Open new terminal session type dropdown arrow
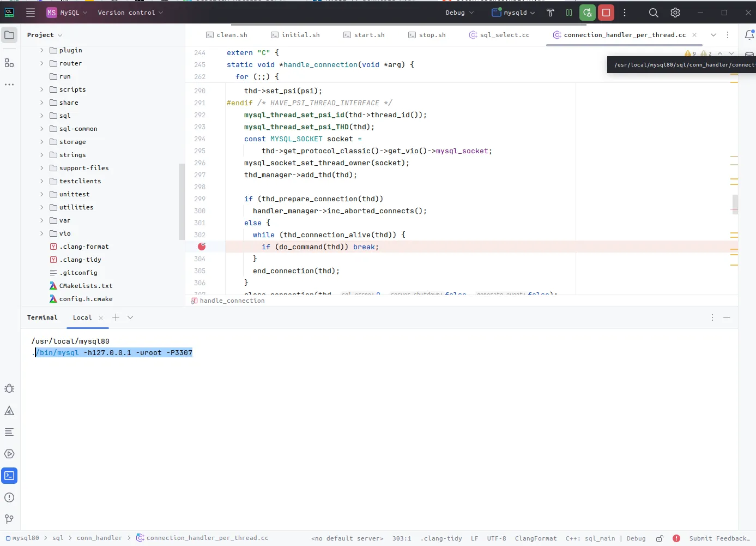The width and height of the screenshot is (756, 546). pos(130,317)
